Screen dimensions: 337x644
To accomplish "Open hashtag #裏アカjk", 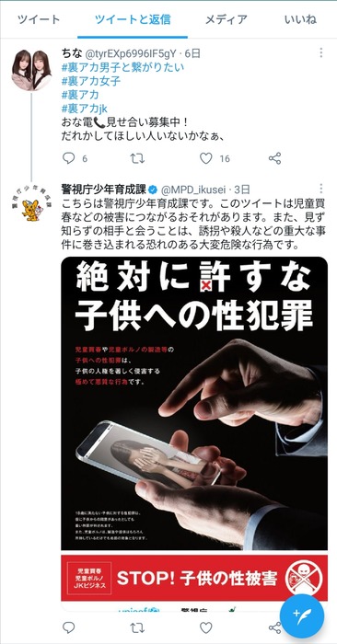I will click(85, 109).
